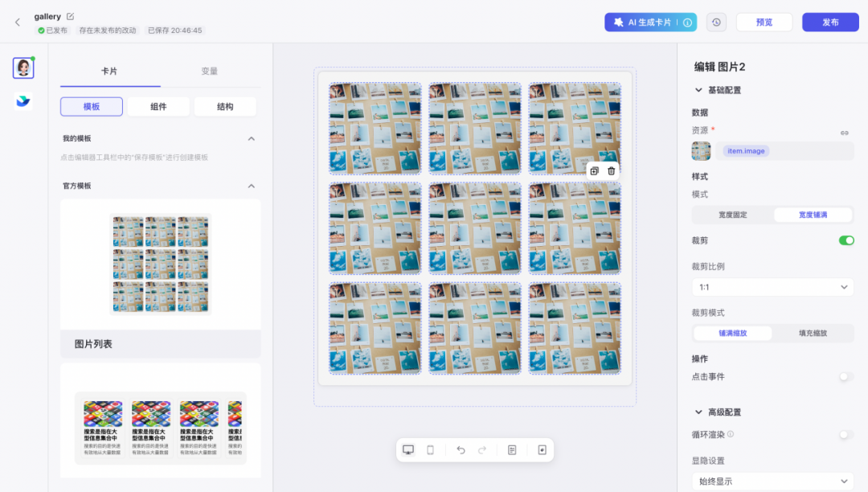Select 宽度固定 mode
The width and height of the screenshot is (868, 492).
click(x=732, y=215)
